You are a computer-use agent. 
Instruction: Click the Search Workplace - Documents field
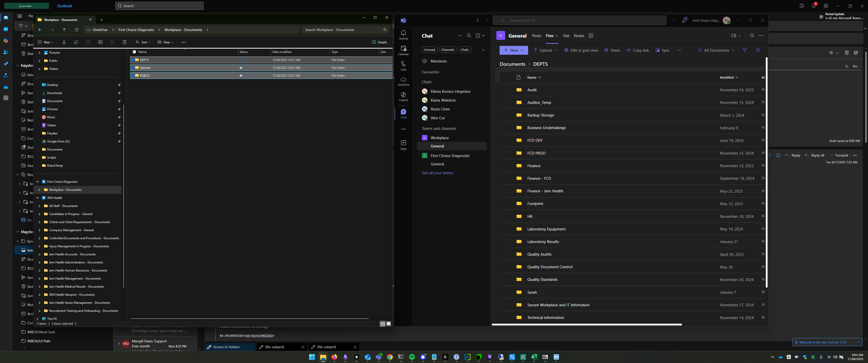click(345, 30)
